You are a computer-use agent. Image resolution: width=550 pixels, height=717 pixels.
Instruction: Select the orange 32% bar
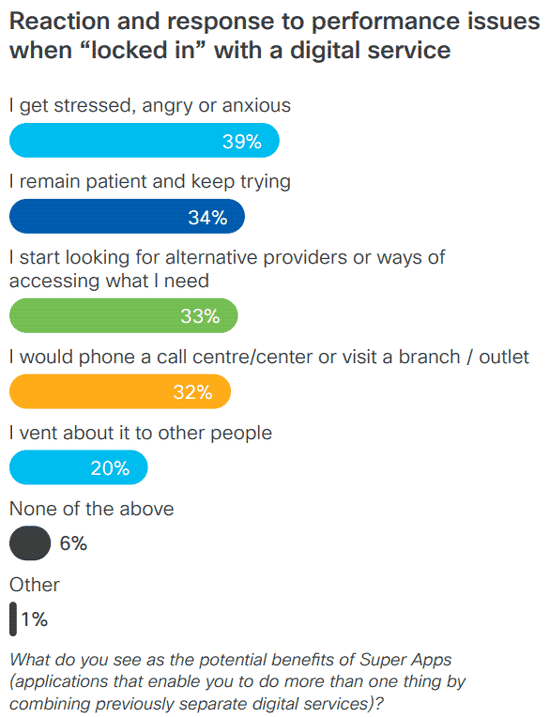tap(120, 391)
